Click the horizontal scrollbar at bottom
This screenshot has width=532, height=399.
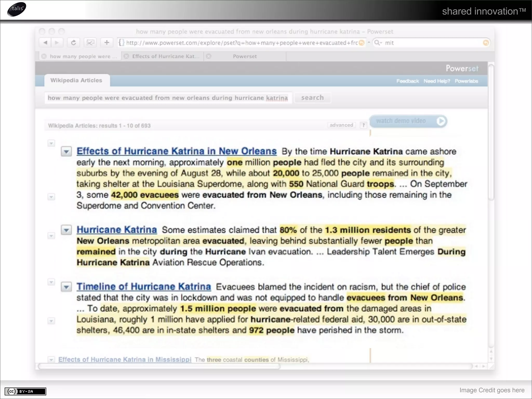click(x=159, y=366)
